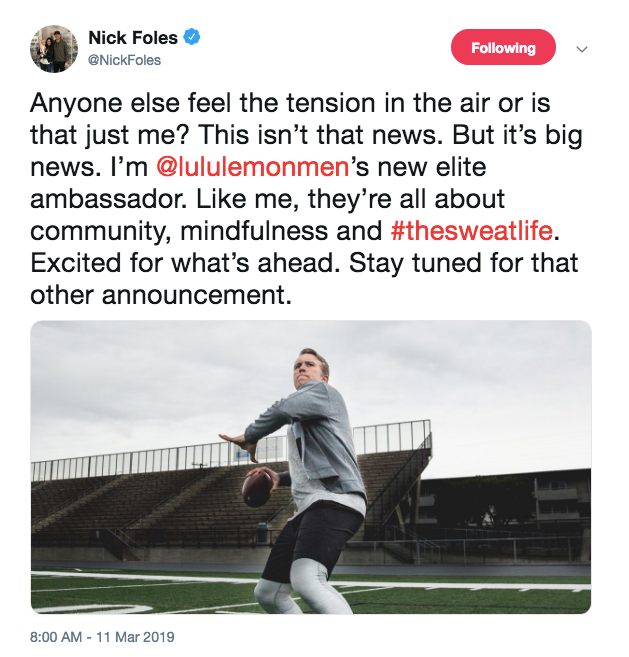This screenshot has height=657, width=629.
Task: Click the stadium bleachers in the photo
Action: tap(120, 500)
